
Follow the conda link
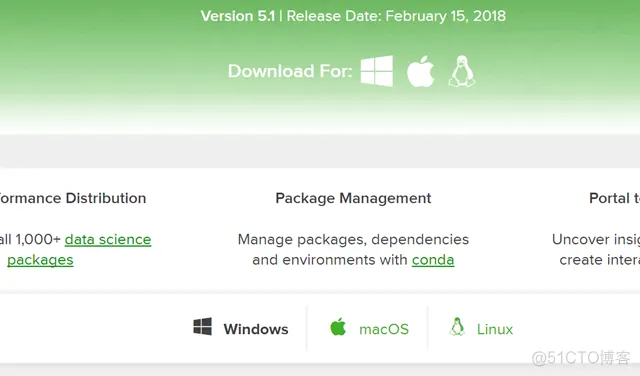433,260
